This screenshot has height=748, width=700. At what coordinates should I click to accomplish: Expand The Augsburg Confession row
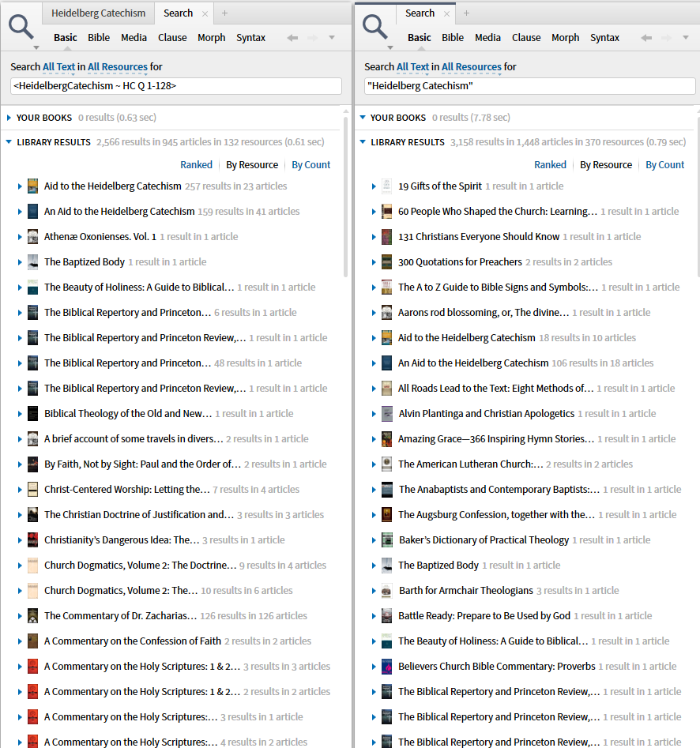pyautogui.click(x=374, y=515)
